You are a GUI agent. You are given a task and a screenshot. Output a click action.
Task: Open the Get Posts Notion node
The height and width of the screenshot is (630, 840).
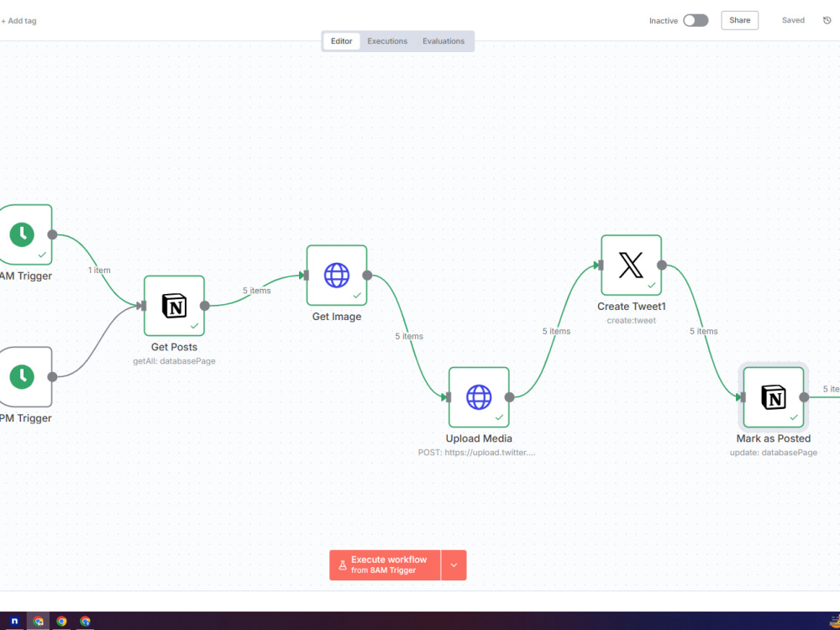[174, 306]
